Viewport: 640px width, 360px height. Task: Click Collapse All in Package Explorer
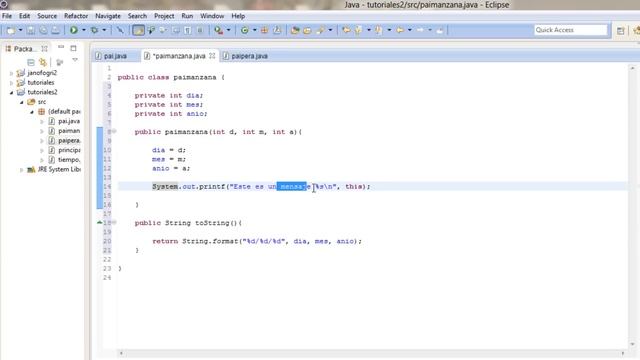tap(31, 62)
